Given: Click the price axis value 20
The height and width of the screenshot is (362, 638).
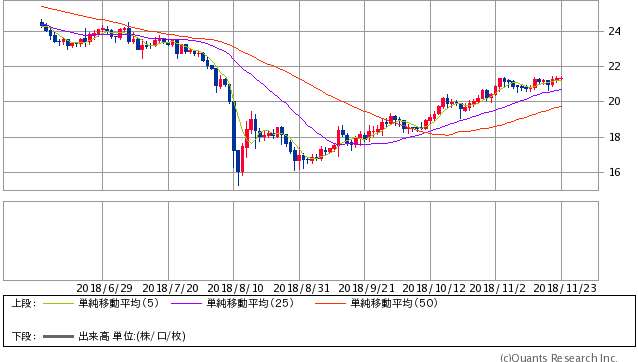Looking at the screenshot, I should [x=614, y=101].
